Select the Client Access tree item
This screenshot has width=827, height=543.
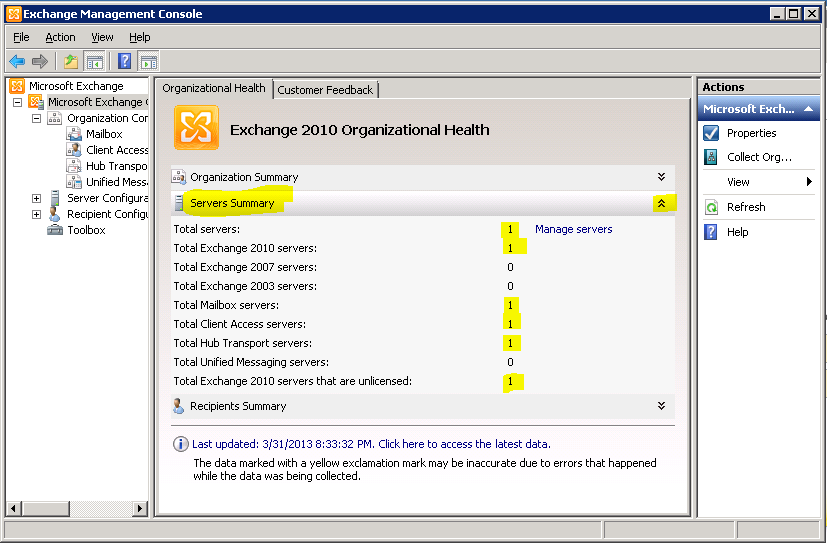point(117,150)
